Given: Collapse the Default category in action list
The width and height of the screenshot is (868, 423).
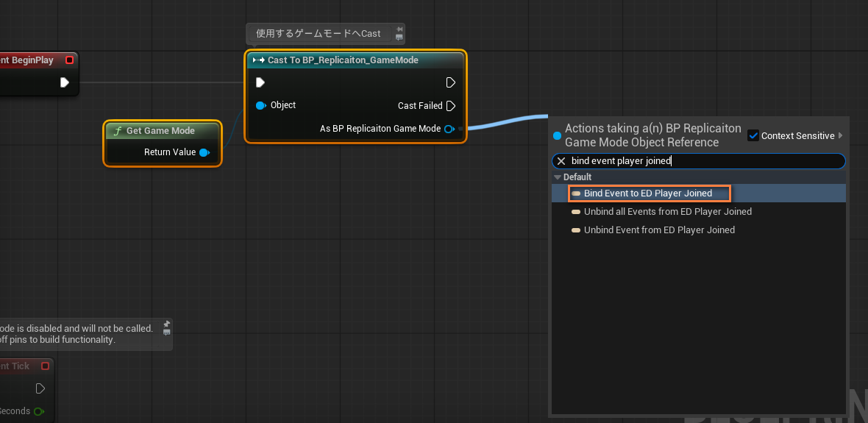Looking at the screenshot, I should [558, 177].
